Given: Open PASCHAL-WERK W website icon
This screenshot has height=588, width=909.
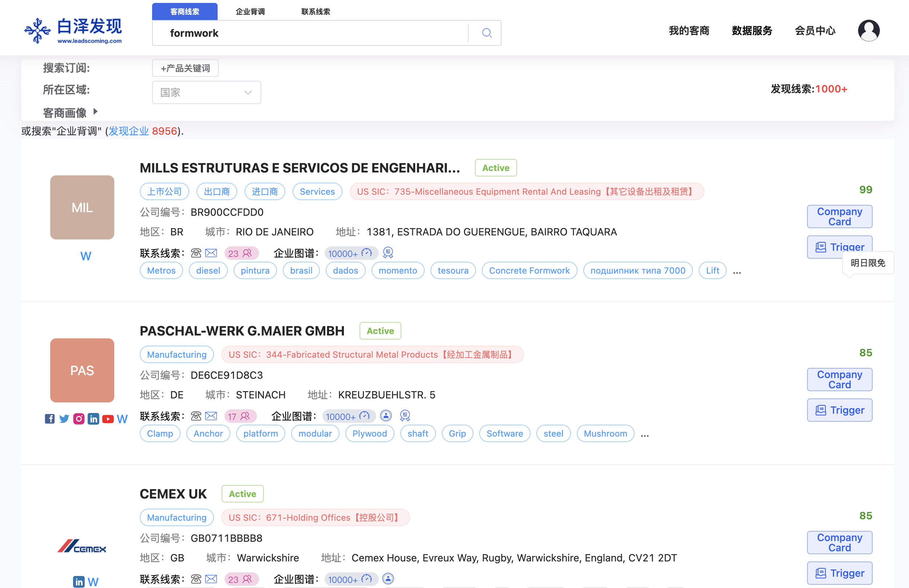Looking at the screenshot, I should click(122, 419).
